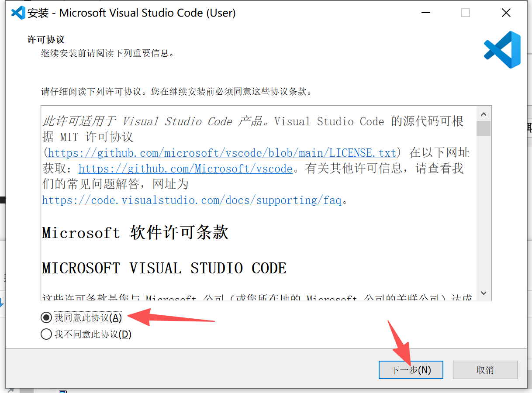The width and height of the screenshot is (532, 393).
Task: Select the 我同意此协议(A) radio button
Action: pyautogui.click(x=46, y=317)
